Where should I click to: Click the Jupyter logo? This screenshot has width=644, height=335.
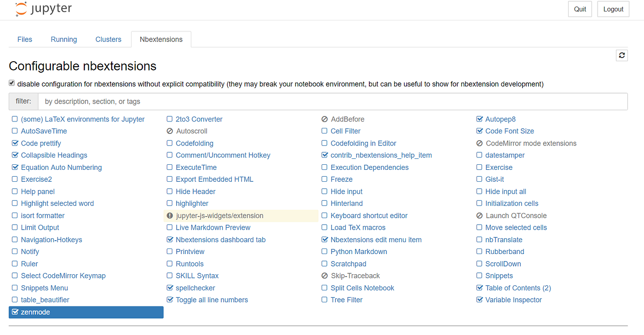click(x=43, y=9)
